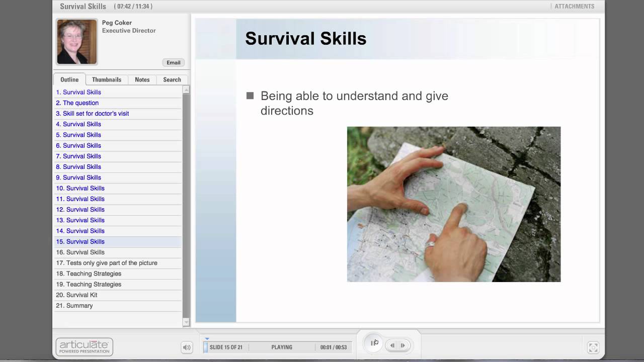
Task: Select outline item 8. Survival Skills
Action: pos(118,167)
